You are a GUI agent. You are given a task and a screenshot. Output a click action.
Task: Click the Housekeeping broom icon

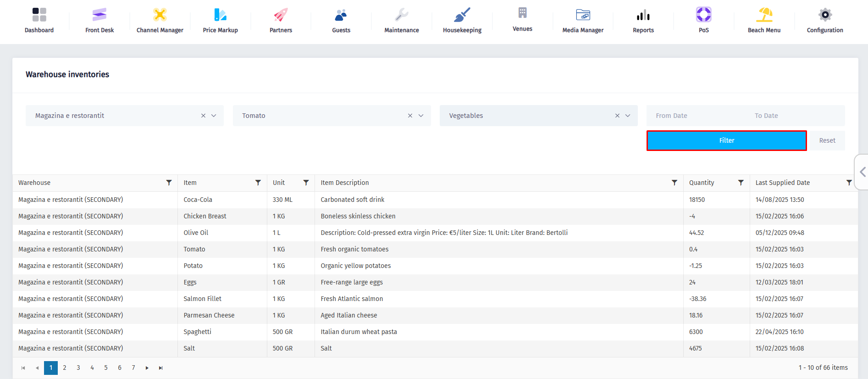coord(462,15)
